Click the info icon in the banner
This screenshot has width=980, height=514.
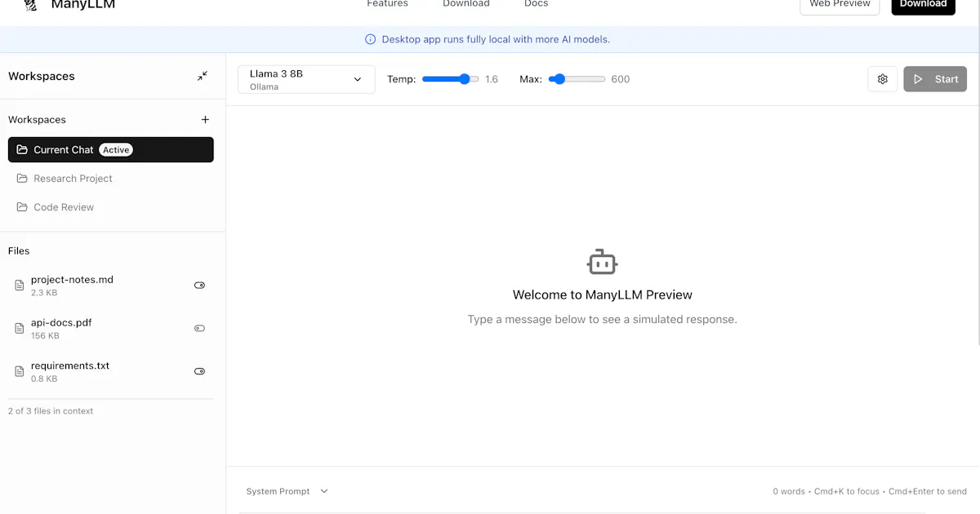(371, 39)
